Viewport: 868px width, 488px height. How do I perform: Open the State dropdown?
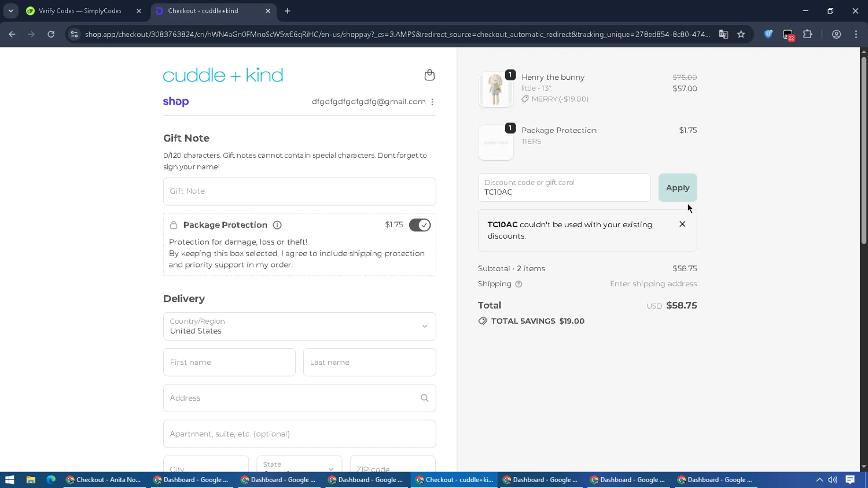click(299, 464)
